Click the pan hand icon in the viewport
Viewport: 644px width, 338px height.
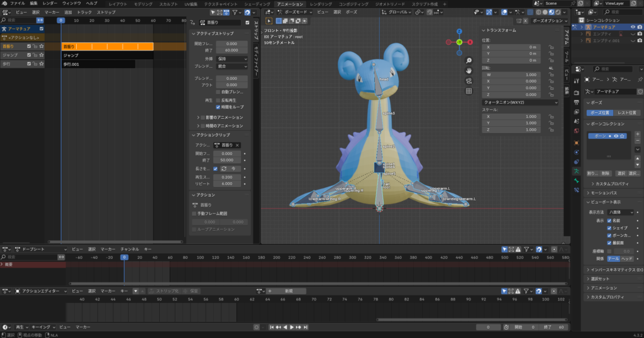click(469, 70)
